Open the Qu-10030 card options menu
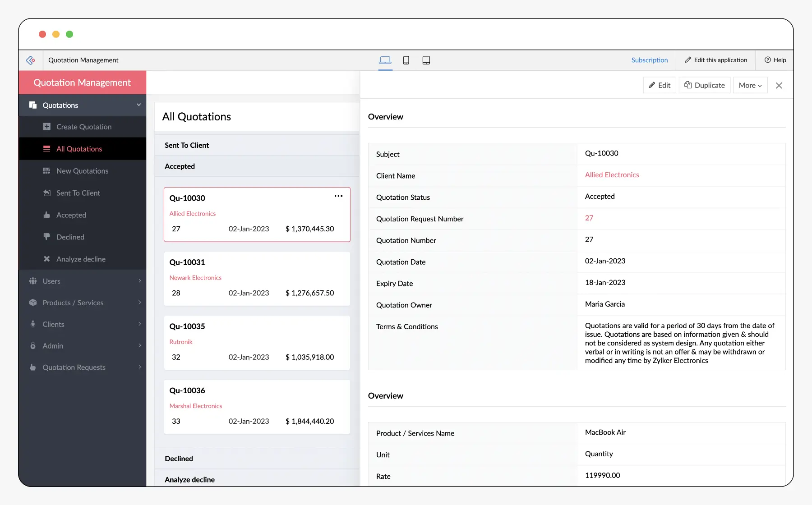This screenshot has height=505, width=812. point(338,196)
